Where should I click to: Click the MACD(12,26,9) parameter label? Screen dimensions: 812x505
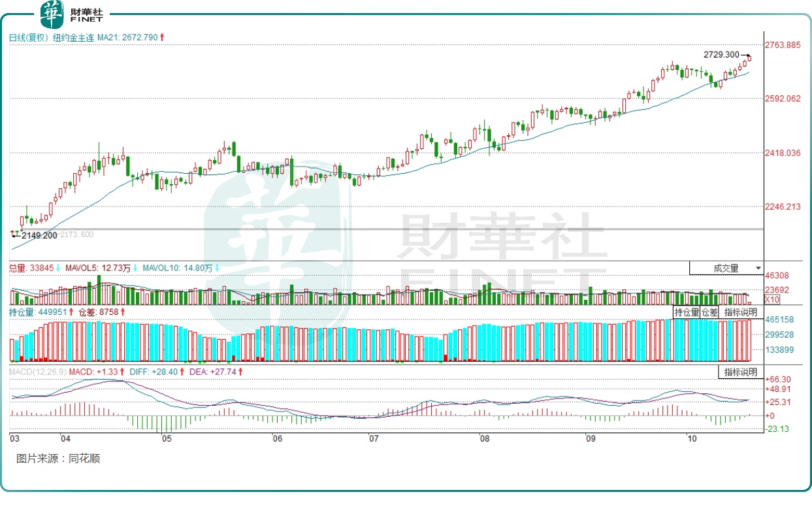tap(37, 372)
